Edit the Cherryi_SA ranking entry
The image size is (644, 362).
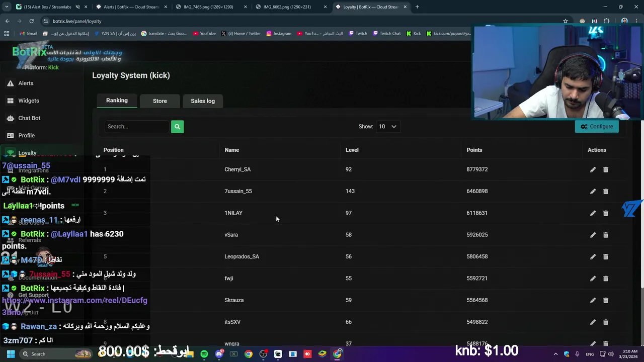pyautogui.click(x=593, y=170)
